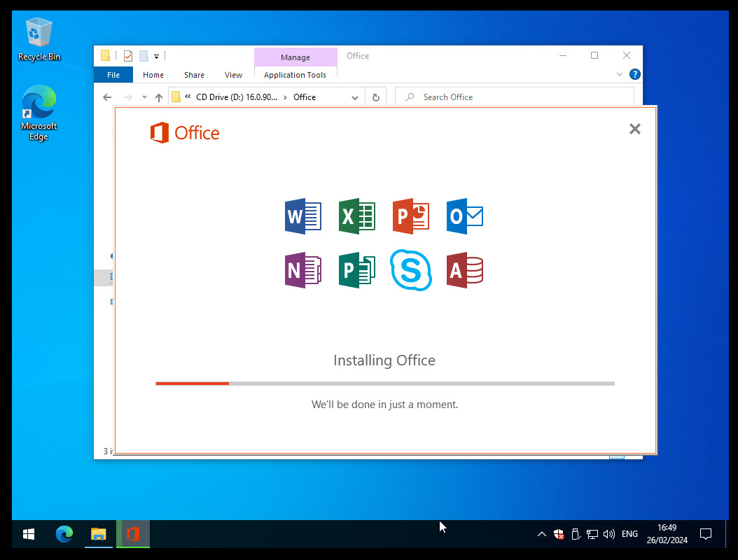This screenshot has width=738, height=560.
Task: Click the Word icon in the installer
Action: tap(303, 216)
